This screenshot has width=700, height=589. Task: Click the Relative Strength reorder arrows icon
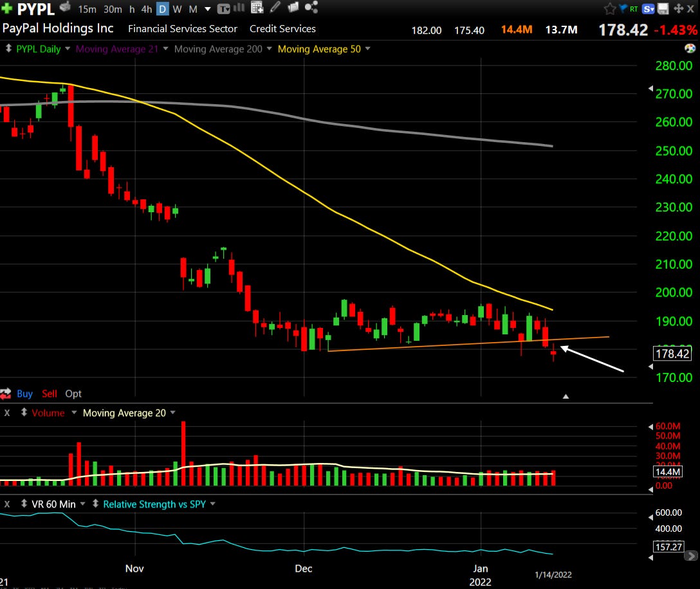(x=95, y=503)
